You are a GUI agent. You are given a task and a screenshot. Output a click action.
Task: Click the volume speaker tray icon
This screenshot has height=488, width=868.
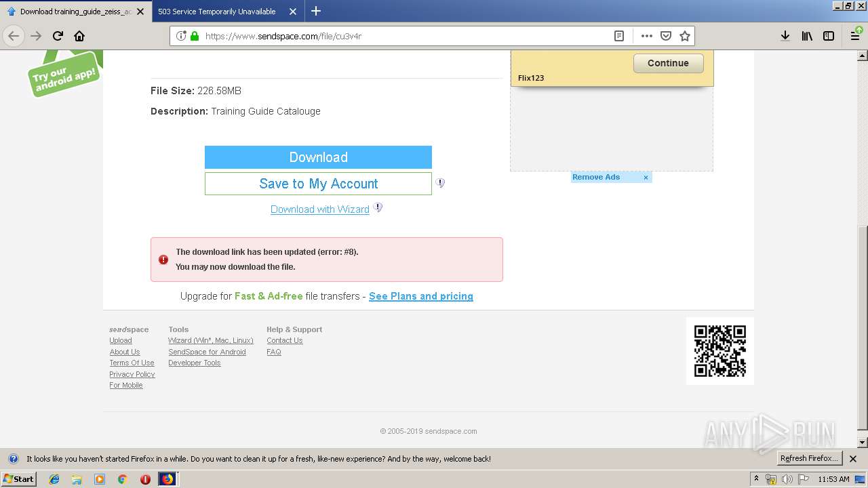click(x=787, y=479)
